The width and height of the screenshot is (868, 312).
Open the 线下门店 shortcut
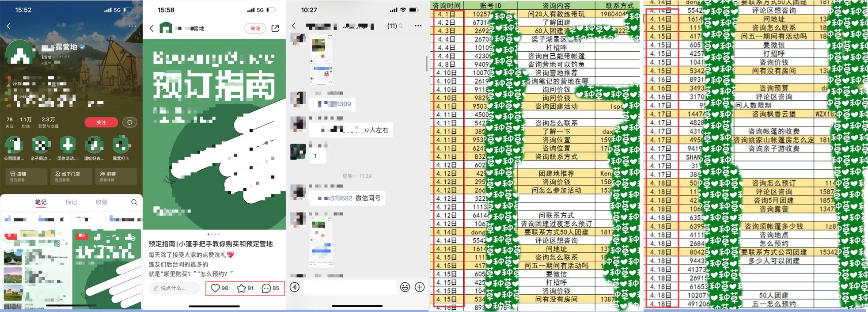point(71,176)
